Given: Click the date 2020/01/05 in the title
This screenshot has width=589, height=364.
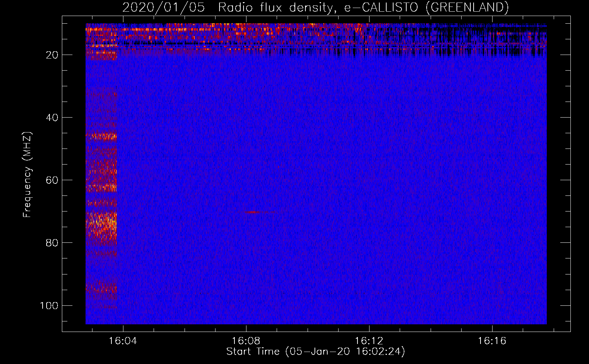Looking at the screenshot, I should tap(163, 7).
